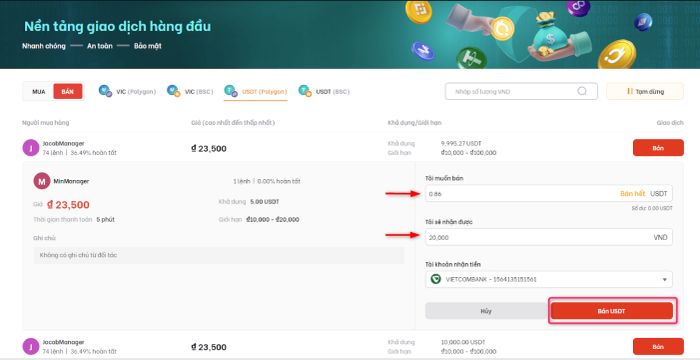Click the pause icon in Tạm dừng
This screenshot has height=360, width=700.
(630, 91)
